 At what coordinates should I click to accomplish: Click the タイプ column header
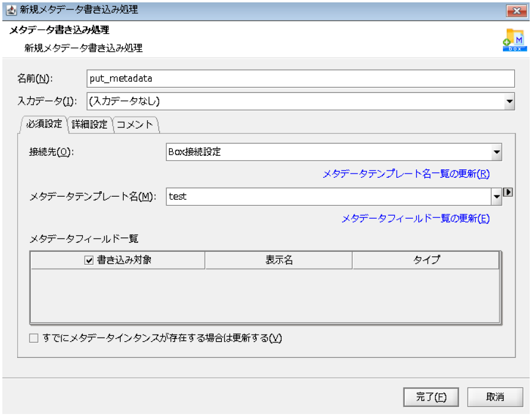tap(426, 260)
